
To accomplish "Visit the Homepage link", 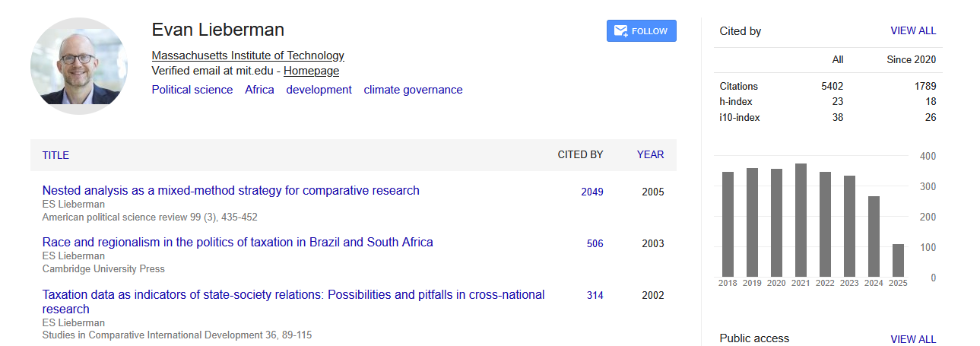I will (311, 71).
